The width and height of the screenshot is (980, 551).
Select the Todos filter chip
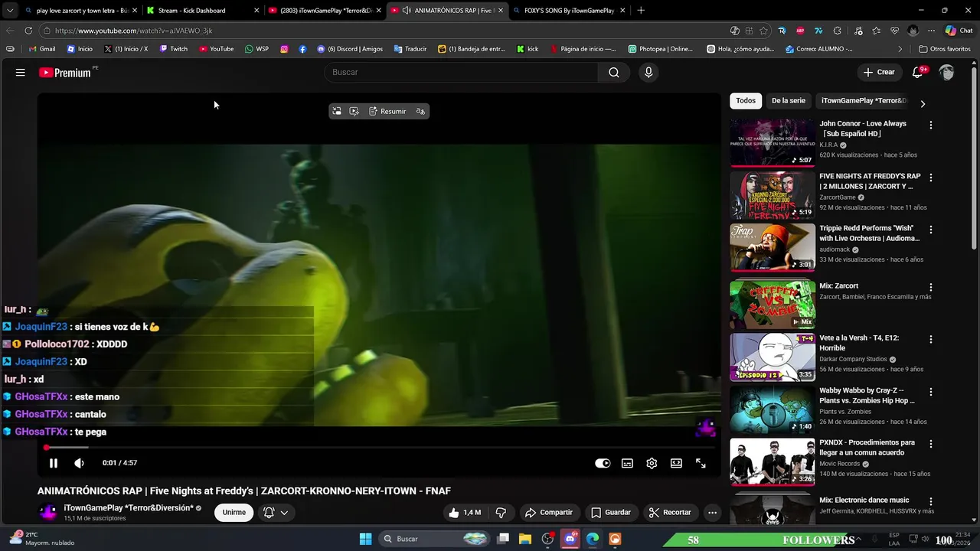point(746,101)
